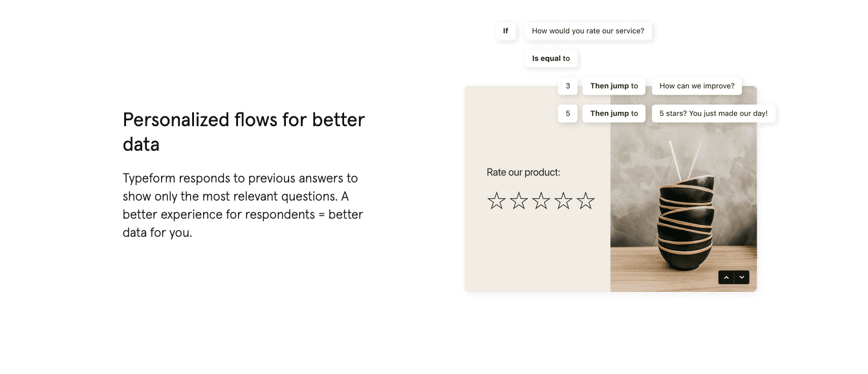This screenshot has width=868, height=374.
Task: Click the fifth rating star
Action: [585, 201]
